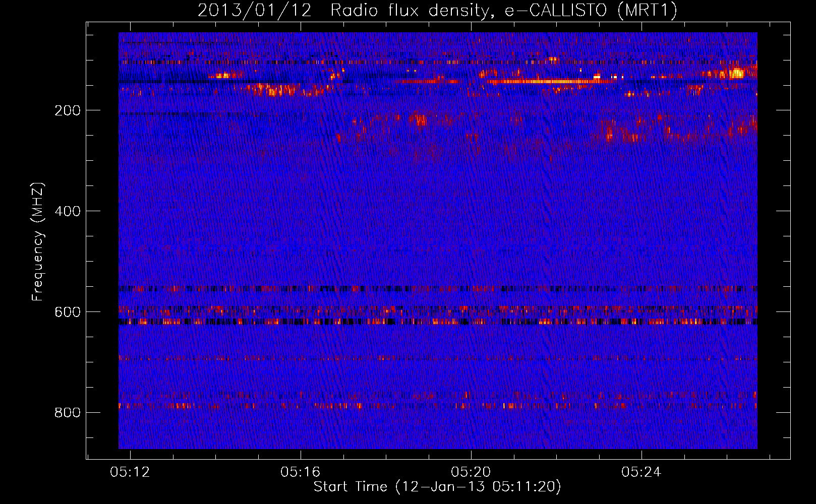Viewport: 816px width, 504px height.
Task: Select the 800 frequency tick label
Action: click(x=68, y=413)
